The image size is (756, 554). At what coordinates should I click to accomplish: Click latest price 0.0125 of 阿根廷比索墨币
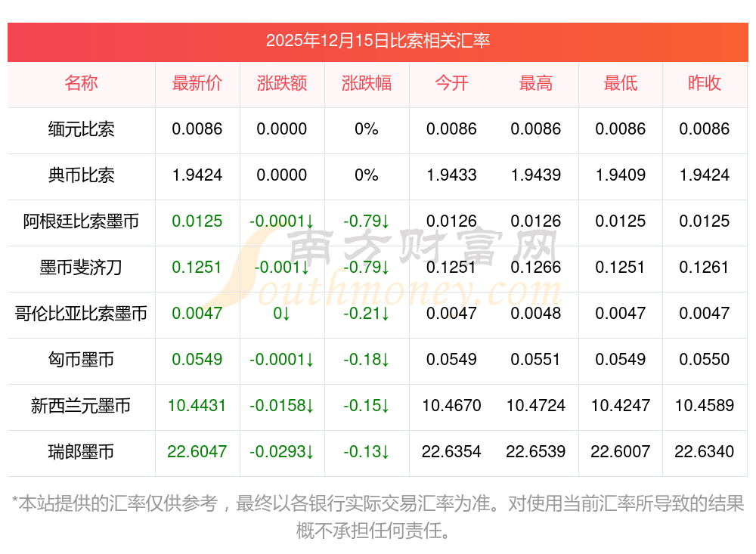tap(197, 221)
